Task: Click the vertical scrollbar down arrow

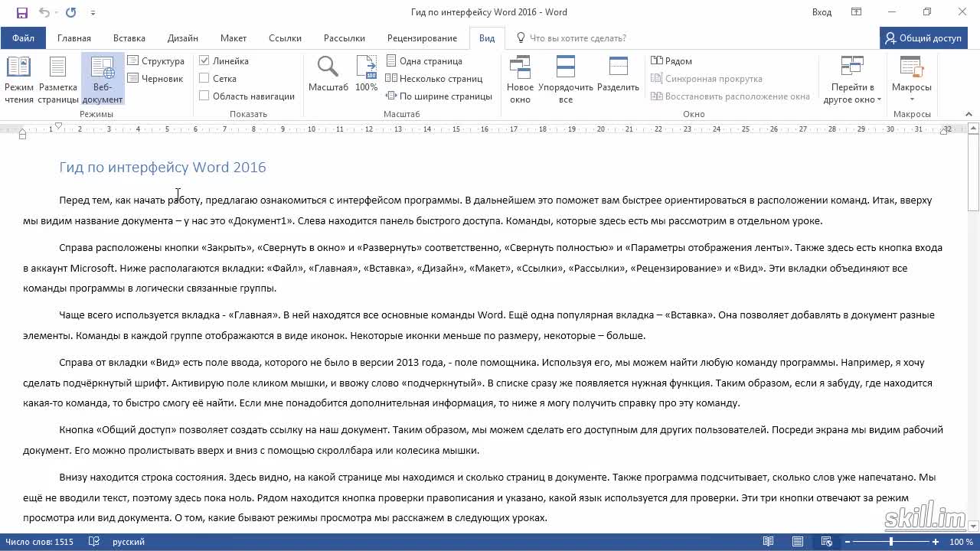Action: 973,527
